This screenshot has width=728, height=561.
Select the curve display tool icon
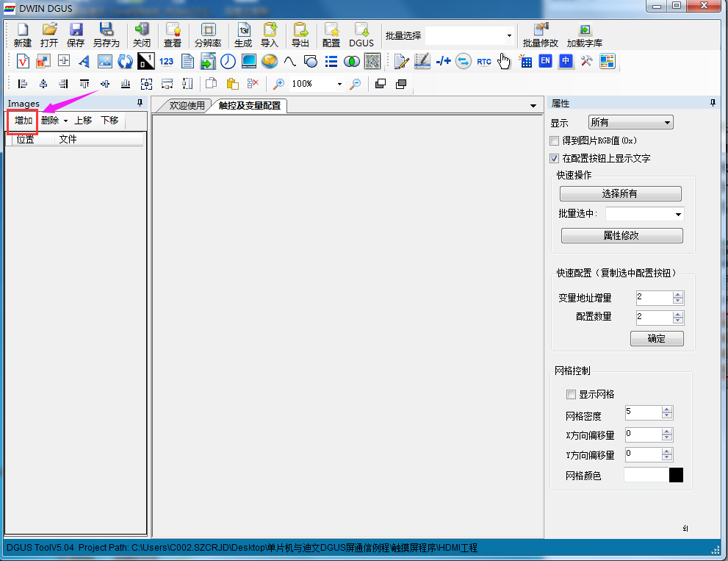click(289, 61)
